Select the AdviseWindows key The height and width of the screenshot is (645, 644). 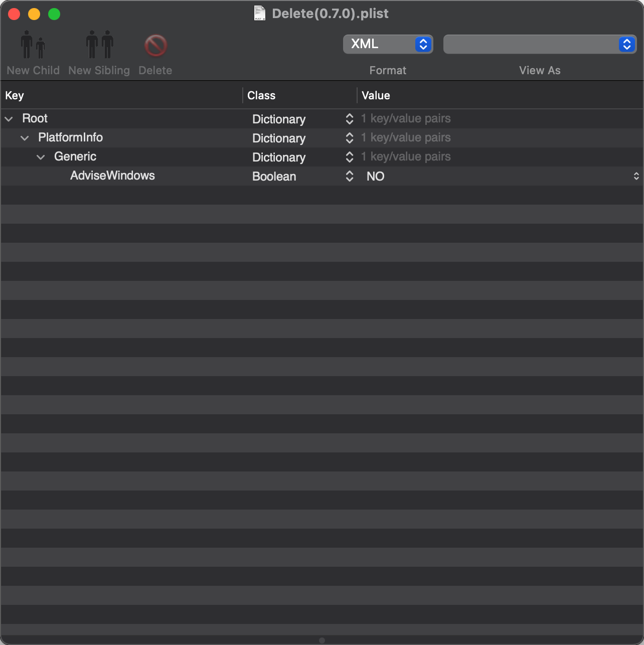[112, 176]
